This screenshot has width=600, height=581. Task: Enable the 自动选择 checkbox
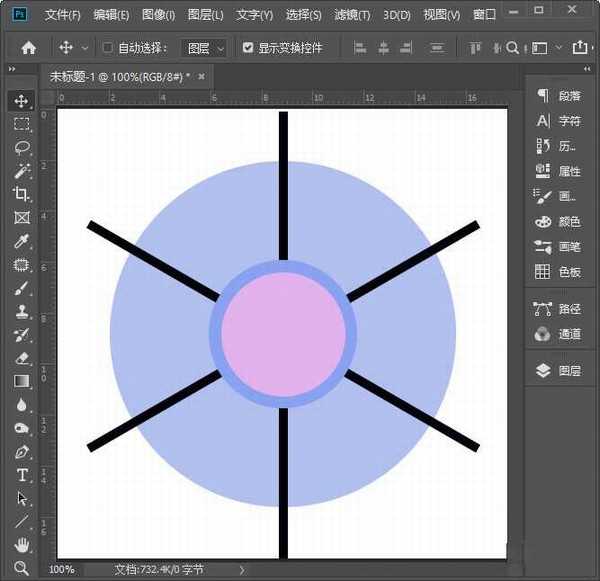pos(108,47)
